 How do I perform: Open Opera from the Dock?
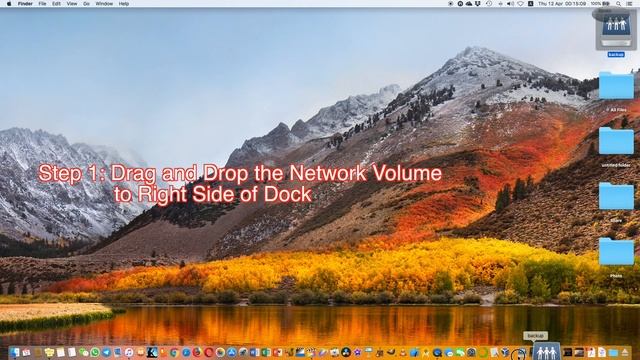(209, 352)
